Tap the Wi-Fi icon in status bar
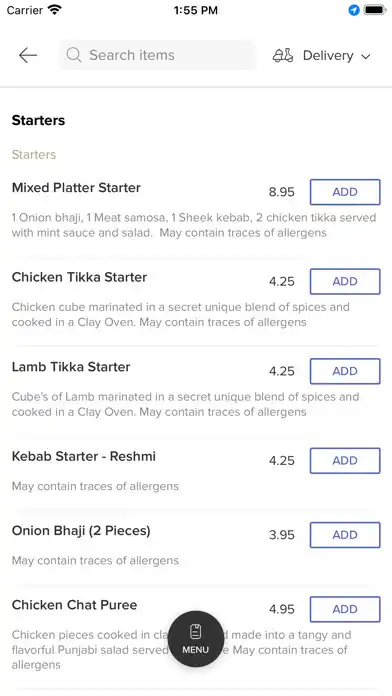 55,10
